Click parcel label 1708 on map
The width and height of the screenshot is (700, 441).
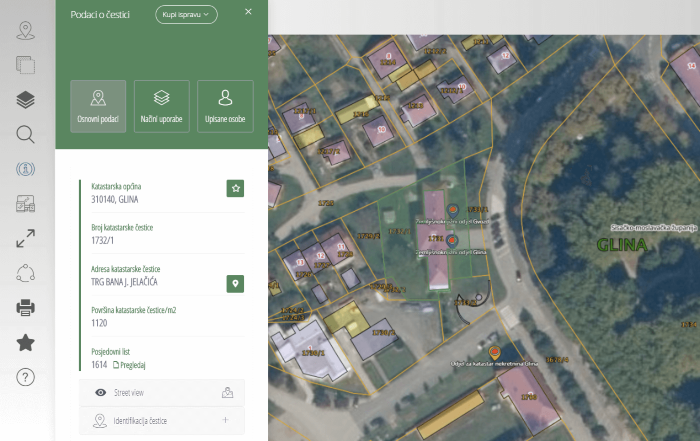coord(529,397)
